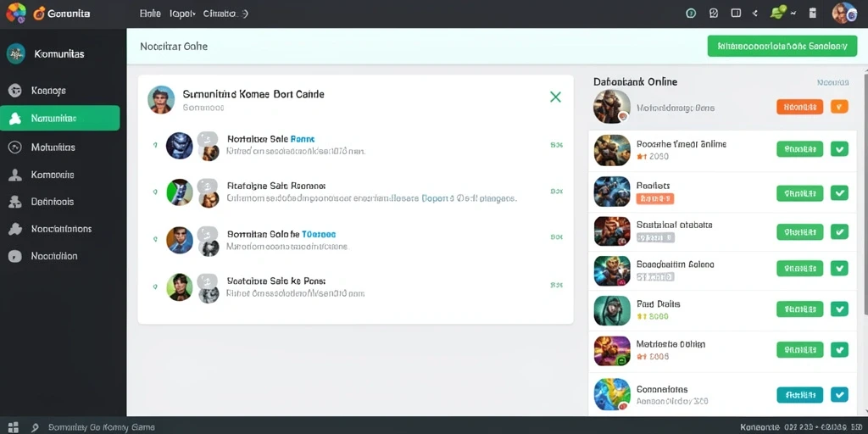Viewport: 868px width, 434px height.
Task: Toggle the checkbox for Soaodraitim Golone
Action: (840, 269)
